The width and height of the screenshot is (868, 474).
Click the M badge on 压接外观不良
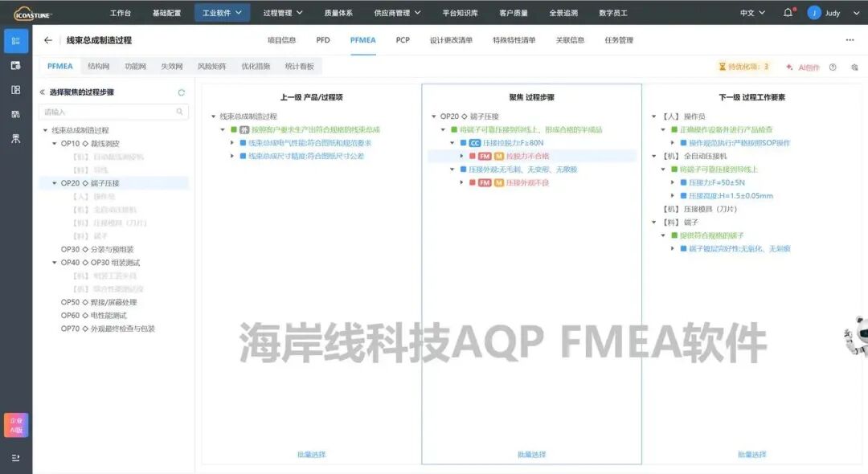(x=499, y=182)
